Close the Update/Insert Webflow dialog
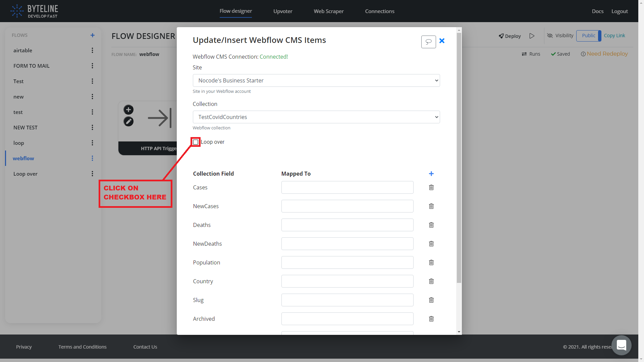The image size is (644, 362). click(x=442, y=41)
